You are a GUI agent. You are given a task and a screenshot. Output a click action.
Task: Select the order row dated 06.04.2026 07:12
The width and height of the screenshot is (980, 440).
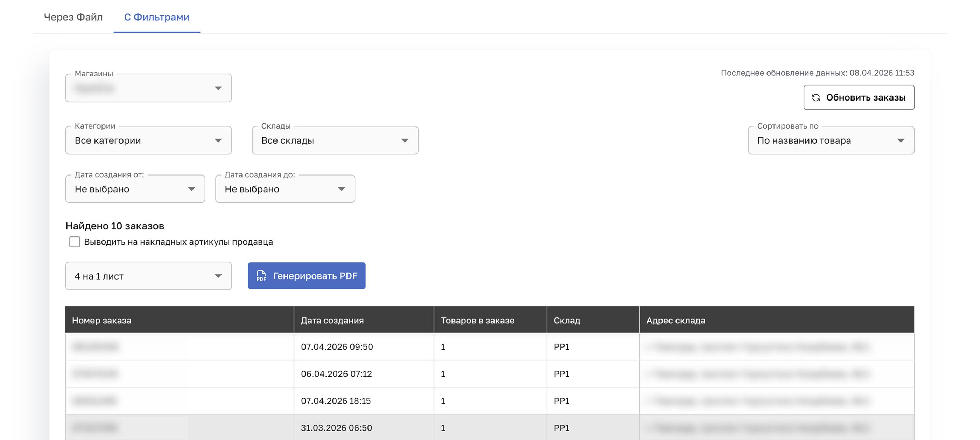tap(336, 374)
